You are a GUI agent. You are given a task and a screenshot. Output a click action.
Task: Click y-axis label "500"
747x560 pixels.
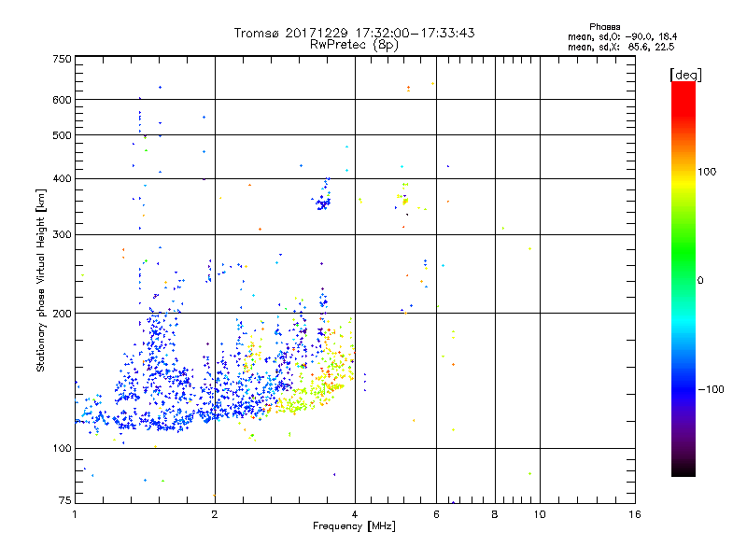coord(62,135)
